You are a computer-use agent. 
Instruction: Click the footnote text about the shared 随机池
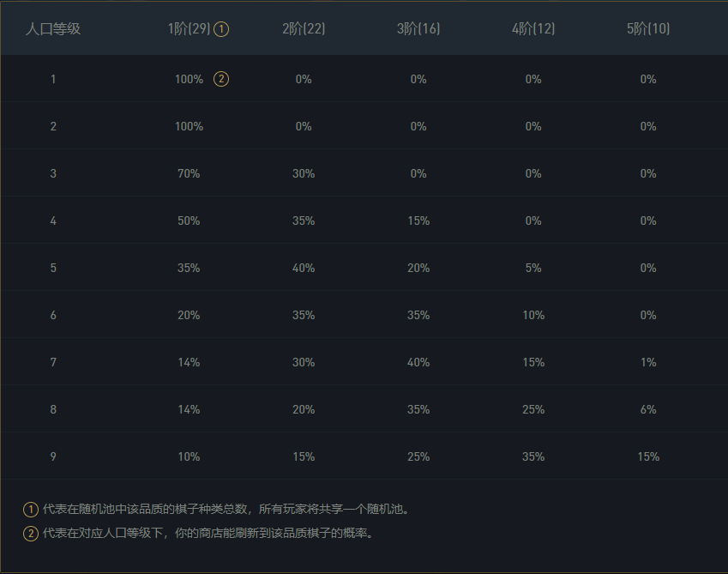[227, 510]
